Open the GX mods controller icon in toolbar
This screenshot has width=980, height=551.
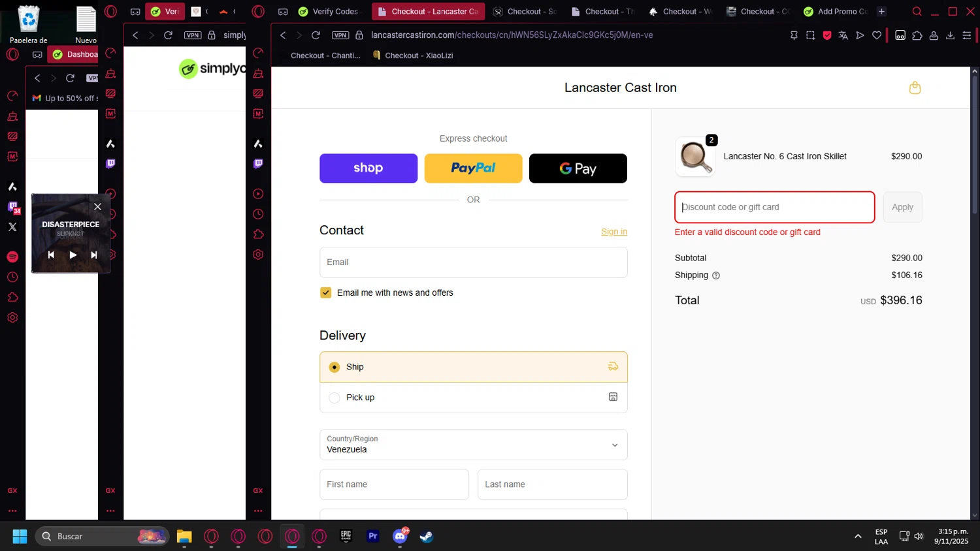[900, 35]
